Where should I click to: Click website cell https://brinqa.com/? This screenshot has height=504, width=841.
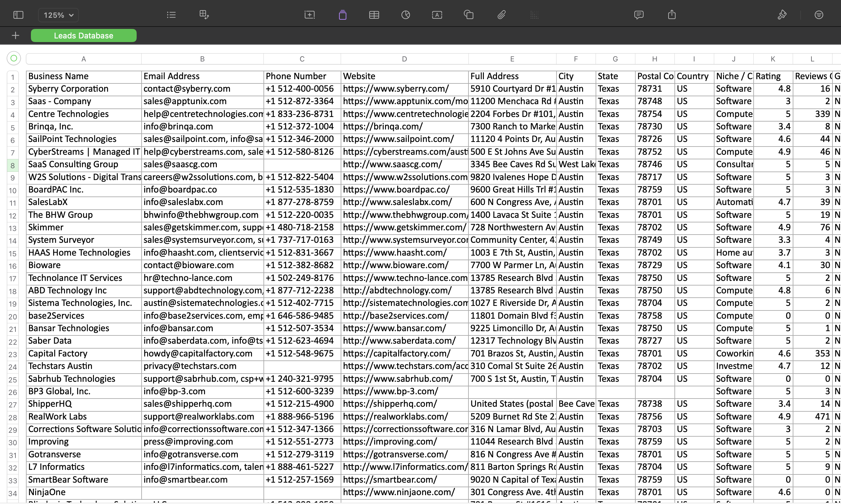coord(404,127)
